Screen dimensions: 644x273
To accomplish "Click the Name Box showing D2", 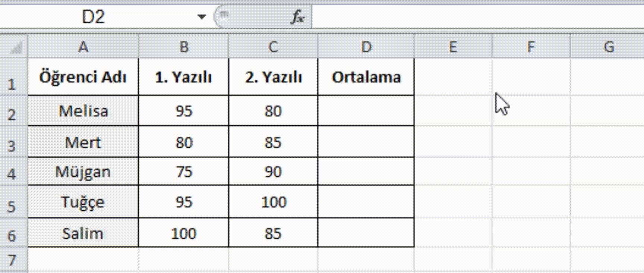I will 93,17.
